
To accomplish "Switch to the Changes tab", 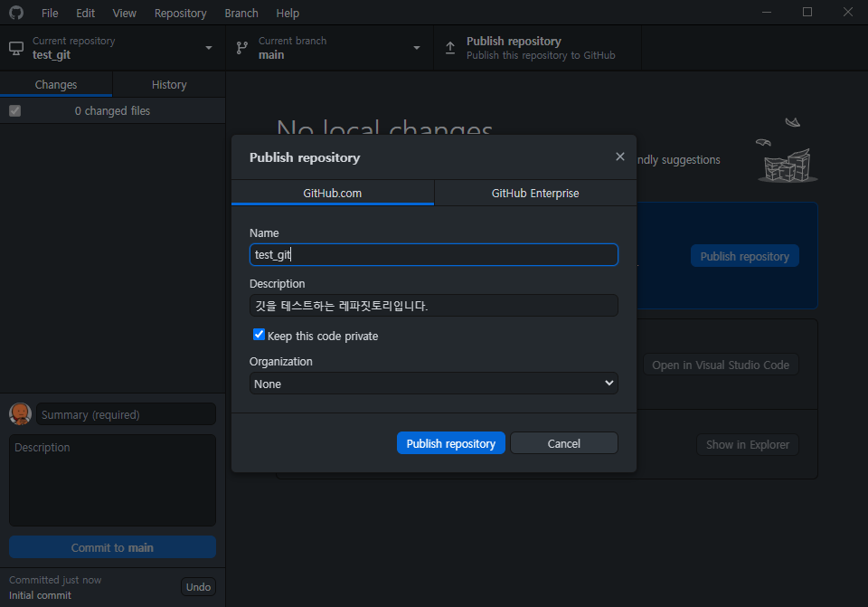I will pyautogui.click(x=56, y=85).
